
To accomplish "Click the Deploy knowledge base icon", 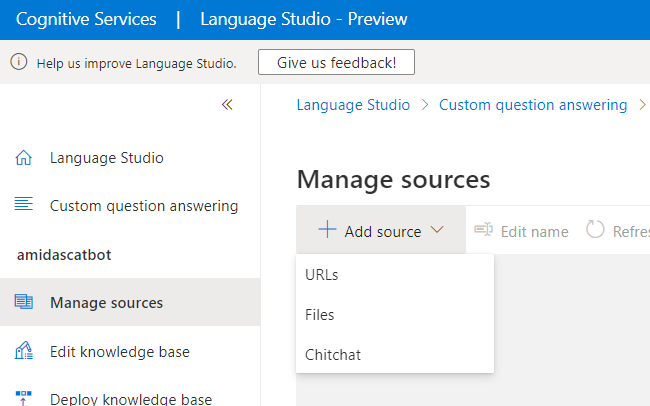I will point(24,398).
